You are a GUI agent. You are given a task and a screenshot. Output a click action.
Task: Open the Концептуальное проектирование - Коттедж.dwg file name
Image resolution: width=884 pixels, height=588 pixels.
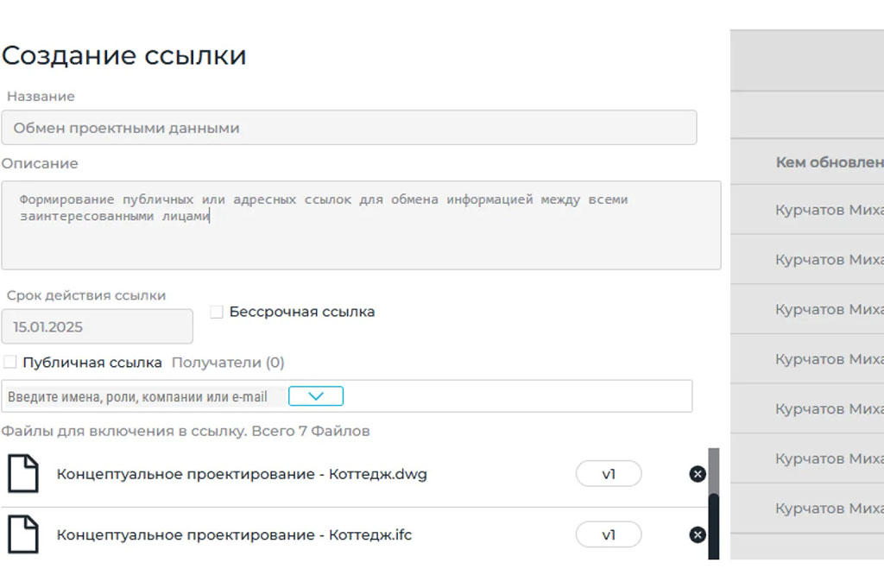click(x=242, y=474)
